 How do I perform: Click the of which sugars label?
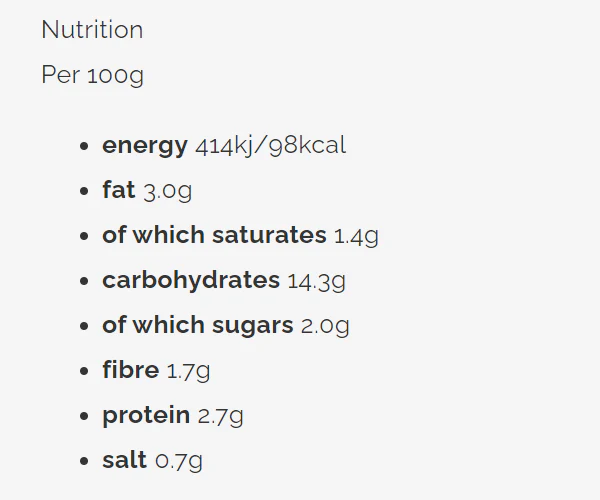point(197,326)
